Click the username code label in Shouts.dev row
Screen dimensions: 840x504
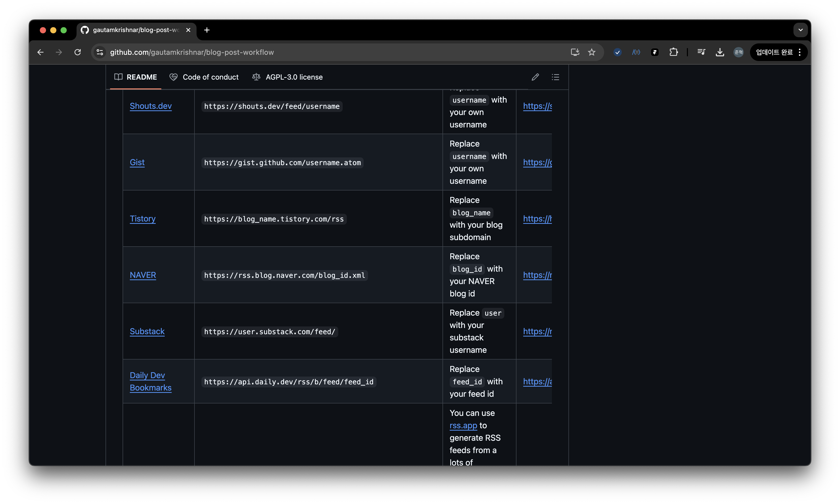pos(469,100)
